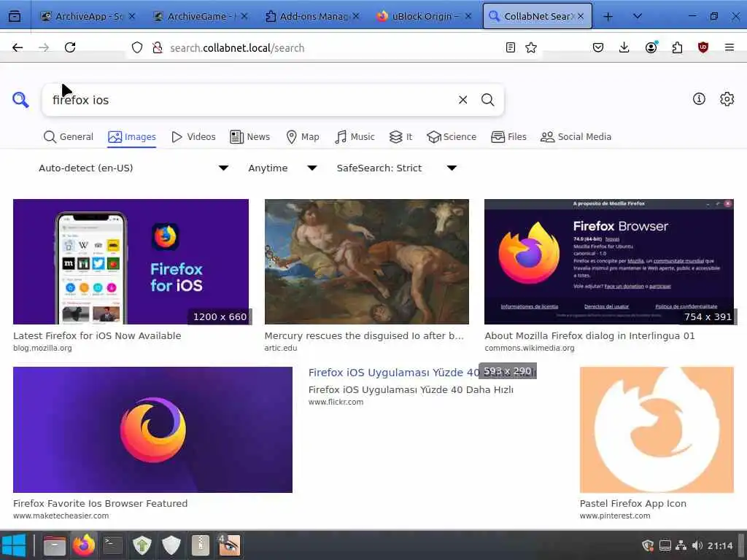Expand the Anytime time range dropdown

[282, 168]
